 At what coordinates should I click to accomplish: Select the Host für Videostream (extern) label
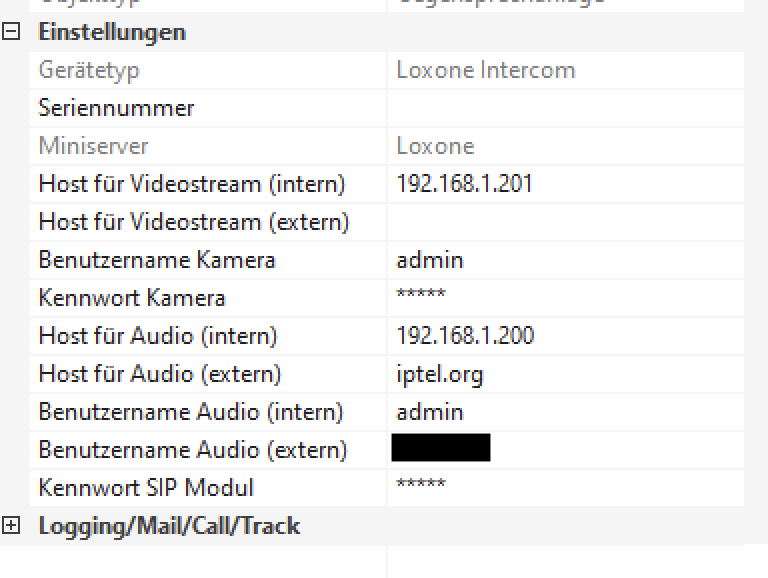(x=194, y=222)
